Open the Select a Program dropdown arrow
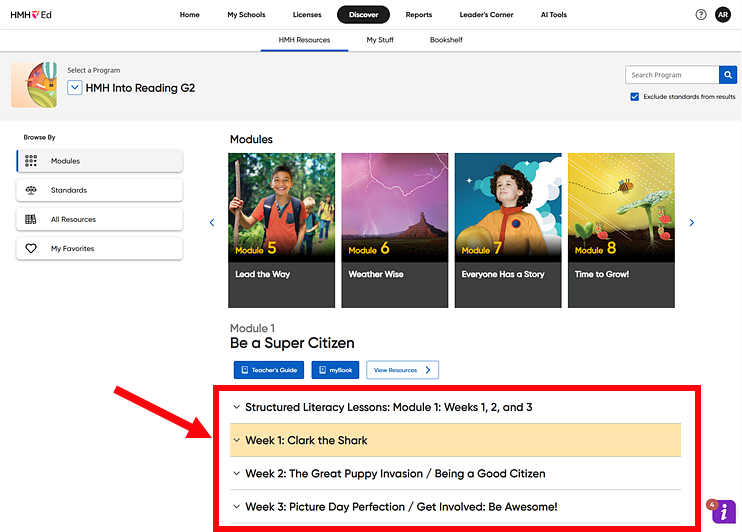 tap(75, 88)
